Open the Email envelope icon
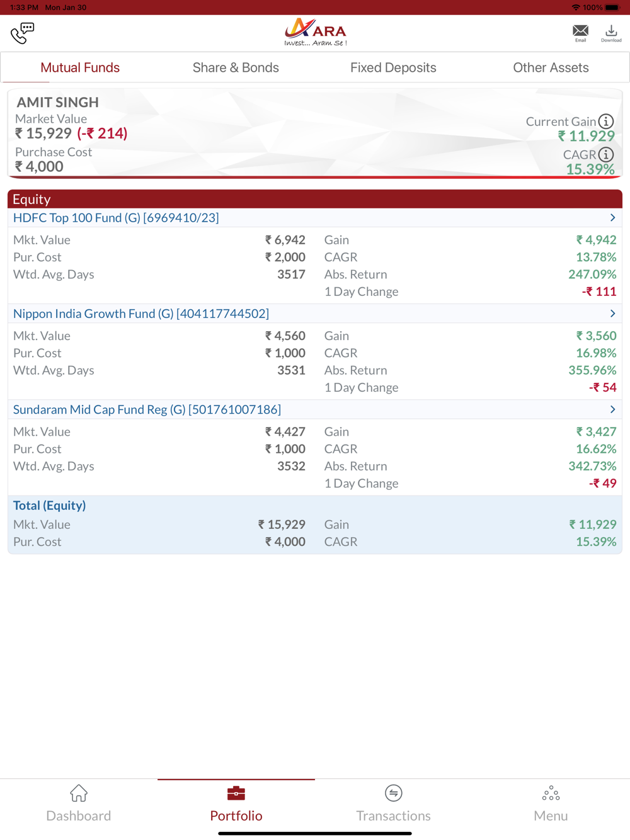 click(x=580, y=30)
